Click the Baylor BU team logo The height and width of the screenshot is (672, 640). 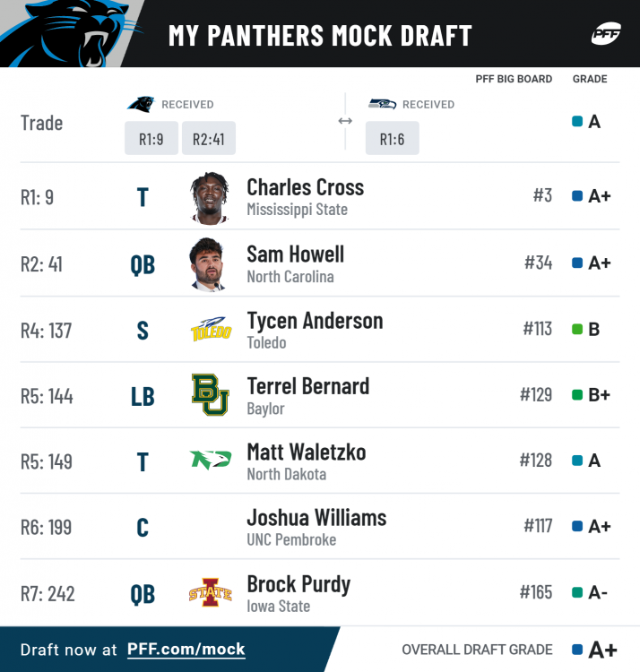tap(211, 395)
